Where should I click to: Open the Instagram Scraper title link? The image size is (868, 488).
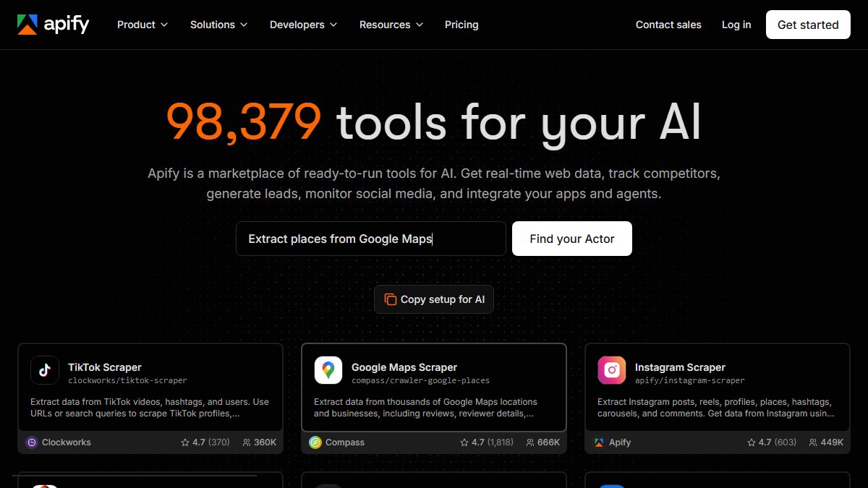click(x=680, y=367)
